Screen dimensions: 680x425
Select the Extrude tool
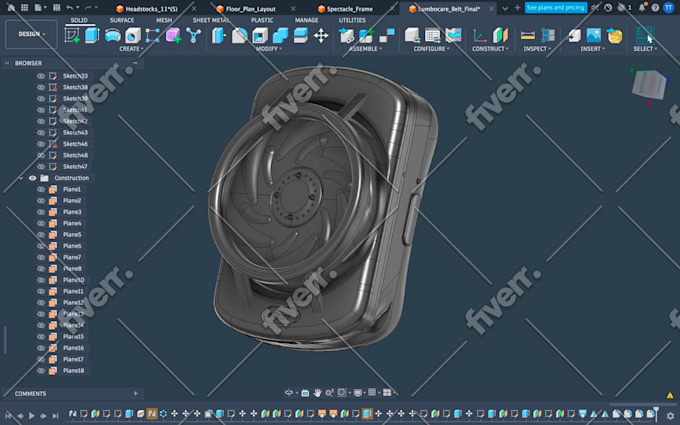pyautogui.click(x=92, y=35)
